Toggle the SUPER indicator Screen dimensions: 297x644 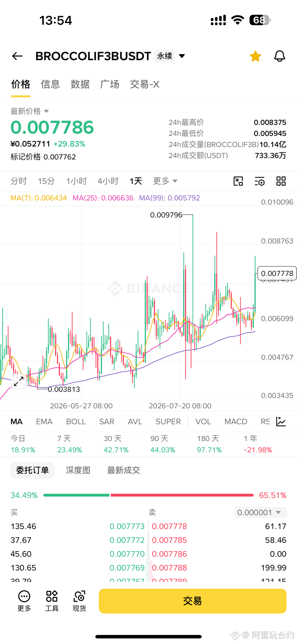pos(168,422)
